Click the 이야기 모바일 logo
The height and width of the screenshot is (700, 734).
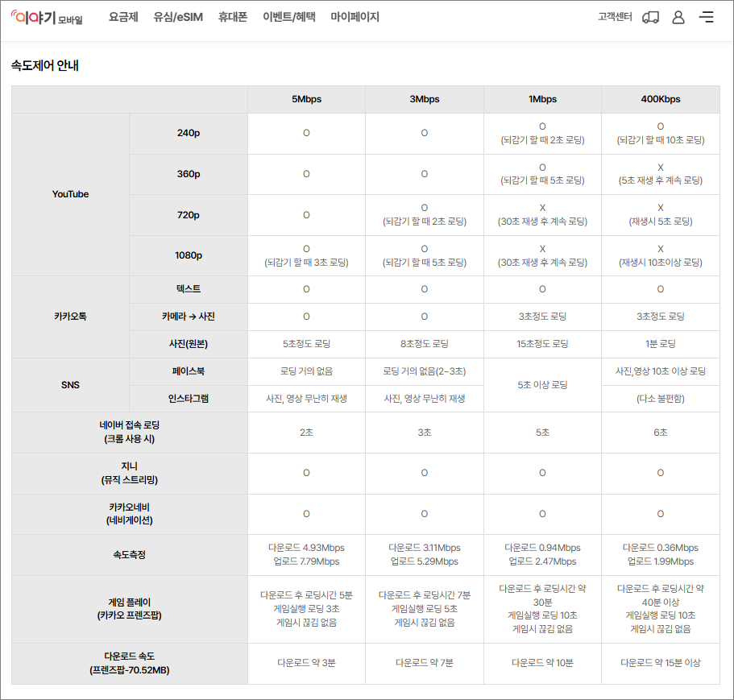tap(47, 17)
